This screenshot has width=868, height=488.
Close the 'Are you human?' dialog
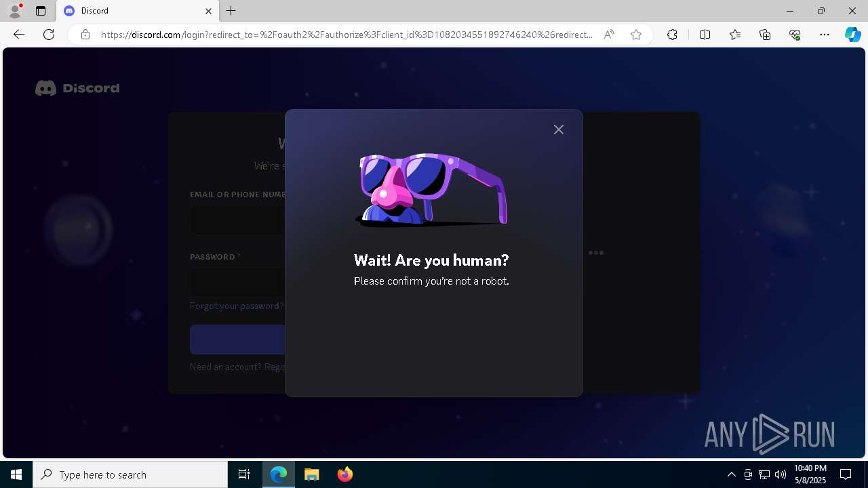point(558,129)
